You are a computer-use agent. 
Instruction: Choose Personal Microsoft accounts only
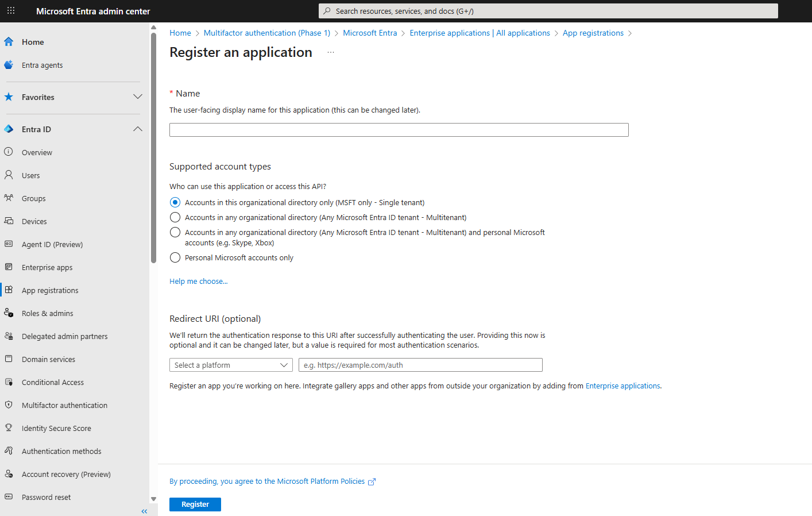click(175, 257)
